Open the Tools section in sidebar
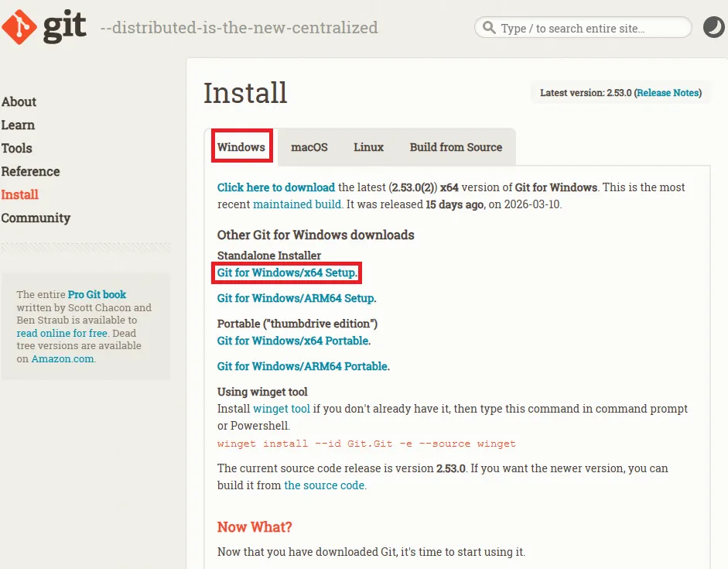The image size is (728, 569). click(x=17, y=148)
